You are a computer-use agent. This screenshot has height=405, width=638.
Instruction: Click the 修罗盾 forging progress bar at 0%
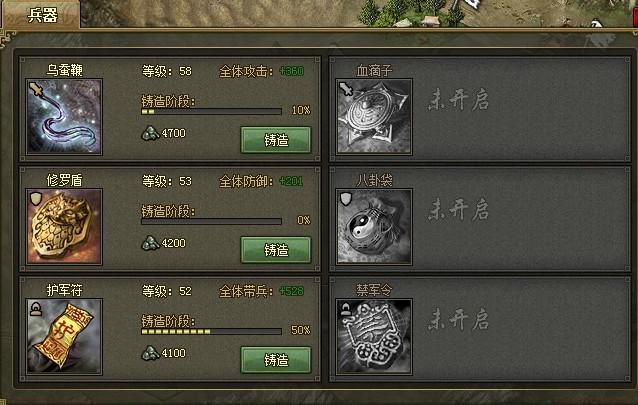click(x=211, y=221)
